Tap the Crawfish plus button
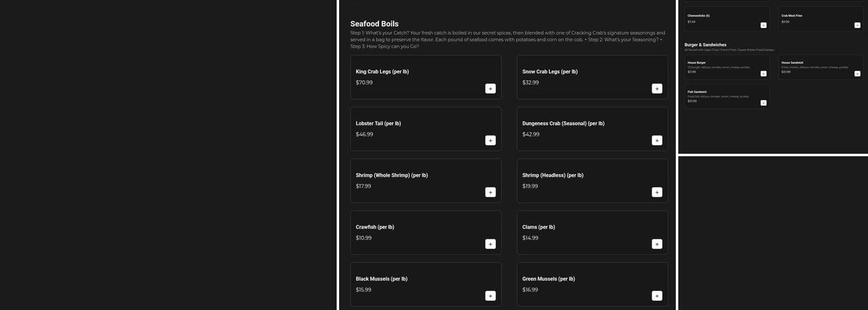 (x=490, y=244)
